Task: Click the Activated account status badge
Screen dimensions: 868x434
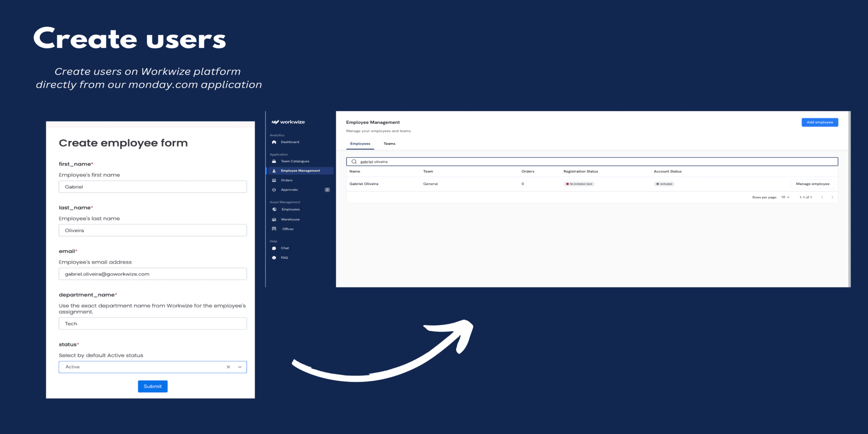Action: point(664,184)
